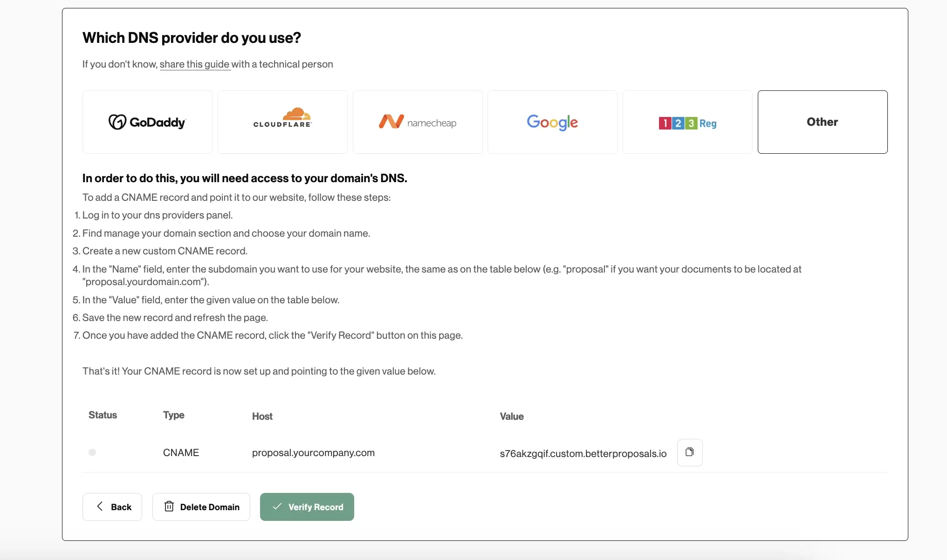Select the CNAME type cell in the table
This screenshot has width=947, height=560.
click(181, 452)
